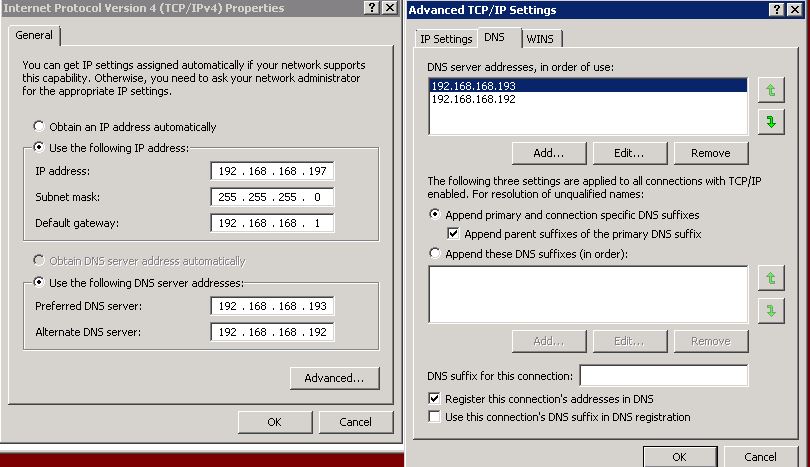The height and width of the screenshot is (467, 810).
Task: Switch to the IP Settings tab
Action: point(446,39)
